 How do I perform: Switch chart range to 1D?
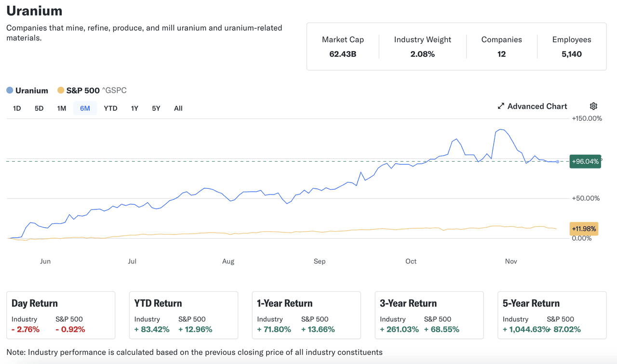tap(17, 108)
